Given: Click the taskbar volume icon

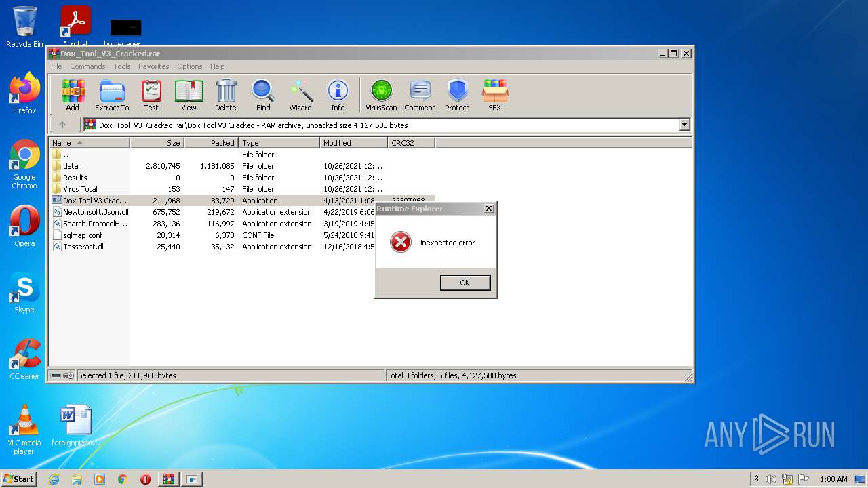Looking at the screenshot, I should [771, 479].
